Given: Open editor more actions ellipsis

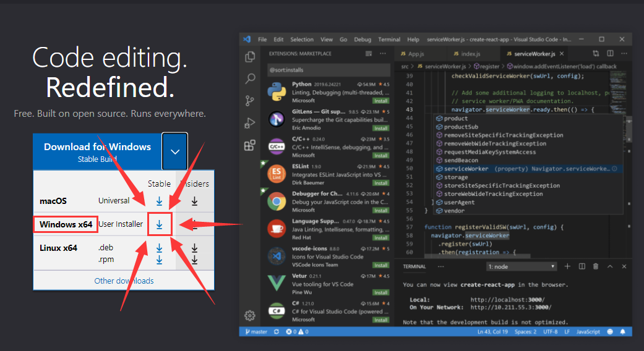Looking at the screenshot, I should 624,54.
